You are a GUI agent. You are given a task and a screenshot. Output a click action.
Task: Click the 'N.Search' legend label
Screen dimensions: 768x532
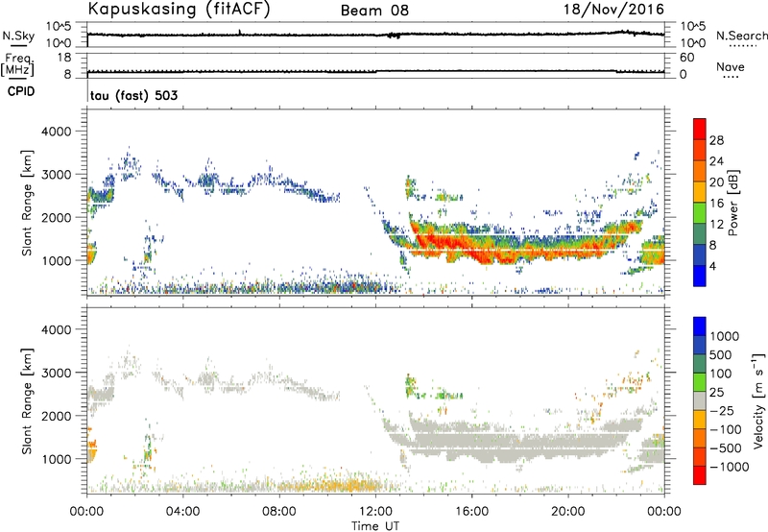coord(741,36)
